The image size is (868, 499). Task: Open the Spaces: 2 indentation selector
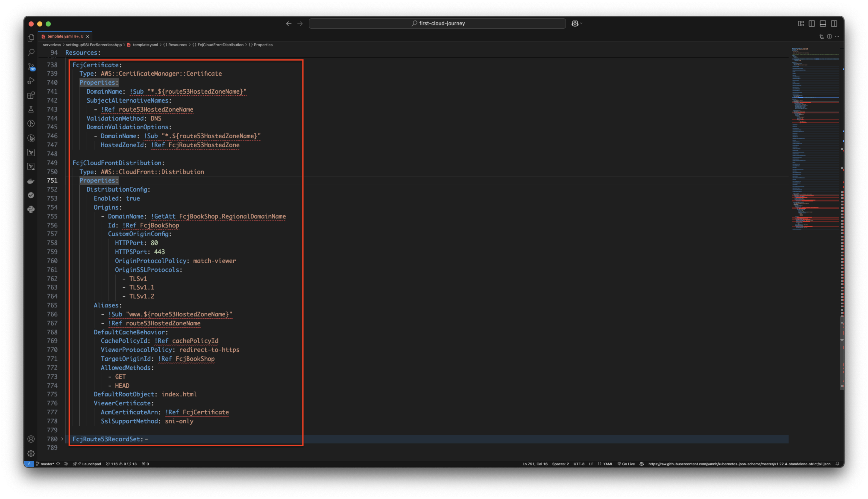click(x=560, y=464)
